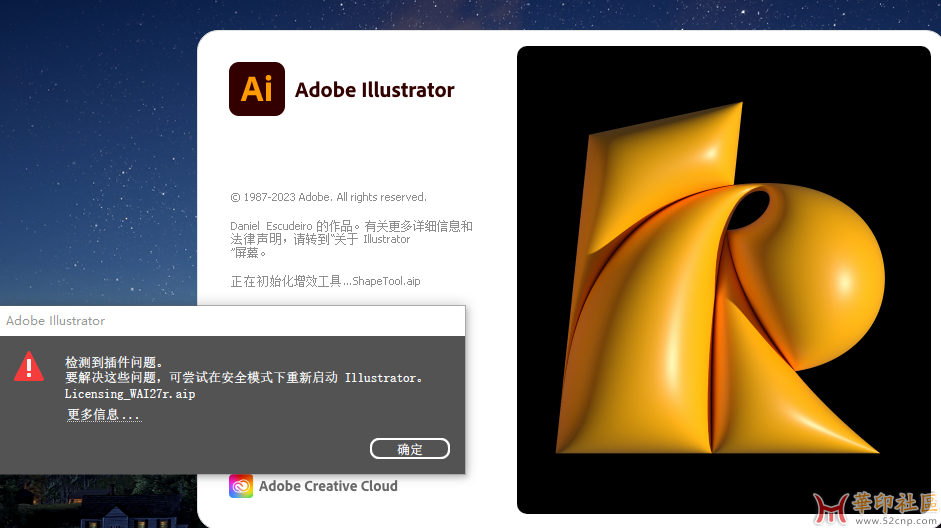Select the Licensing_WAI27r.aip plugin text
The image size is (941, 528).
pos(130,394)
